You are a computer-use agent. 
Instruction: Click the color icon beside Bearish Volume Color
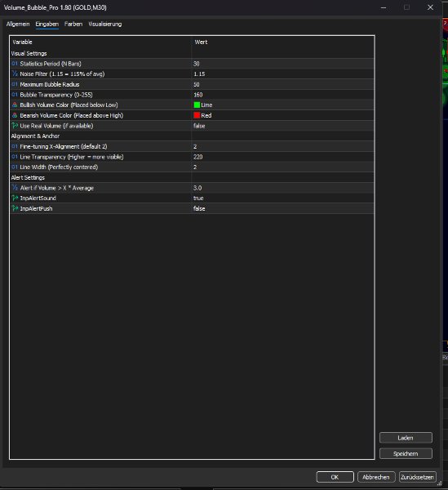click(x=15, y=115)
